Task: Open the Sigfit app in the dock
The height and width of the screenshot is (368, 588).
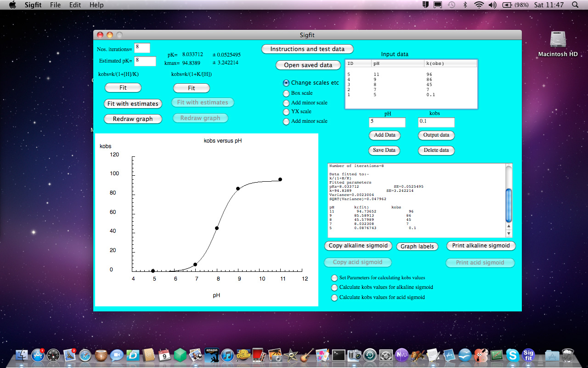Action: tap(528, 355)
